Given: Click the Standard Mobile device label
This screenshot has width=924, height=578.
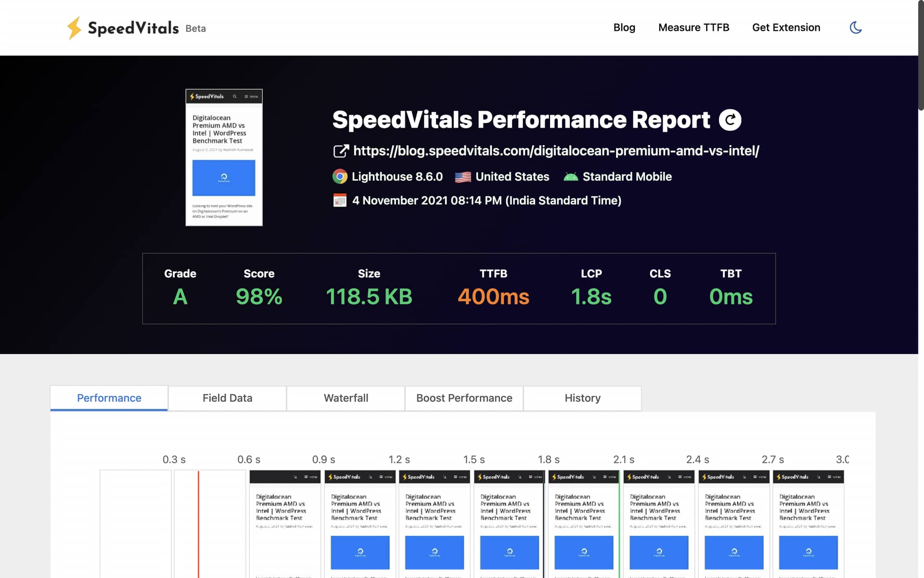Looking at the screenshot, I should tap(627, 177).
